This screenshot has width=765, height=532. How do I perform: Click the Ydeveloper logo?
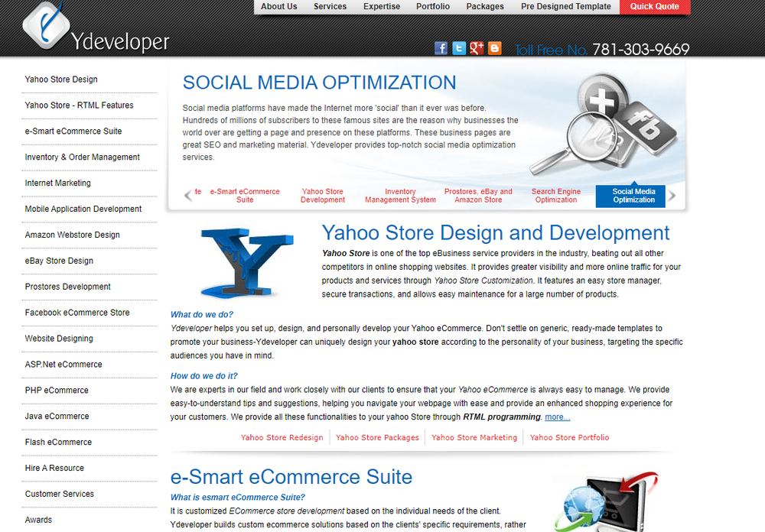(x=96, y=28)
